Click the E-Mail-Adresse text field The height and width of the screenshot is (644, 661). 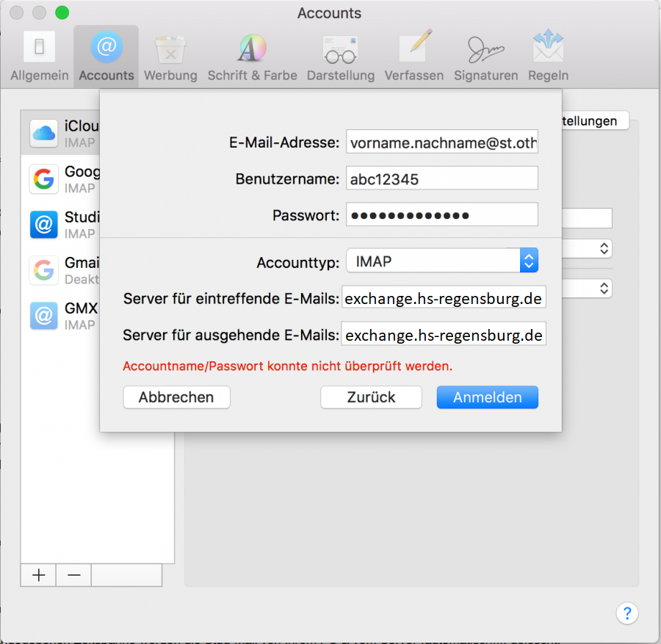(x=441, y=143)
